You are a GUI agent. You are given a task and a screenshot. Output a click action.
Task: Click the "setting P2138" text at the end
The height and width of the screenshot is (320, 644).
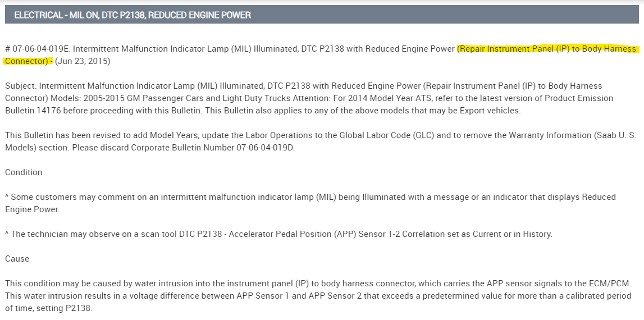tap(66, 308)
